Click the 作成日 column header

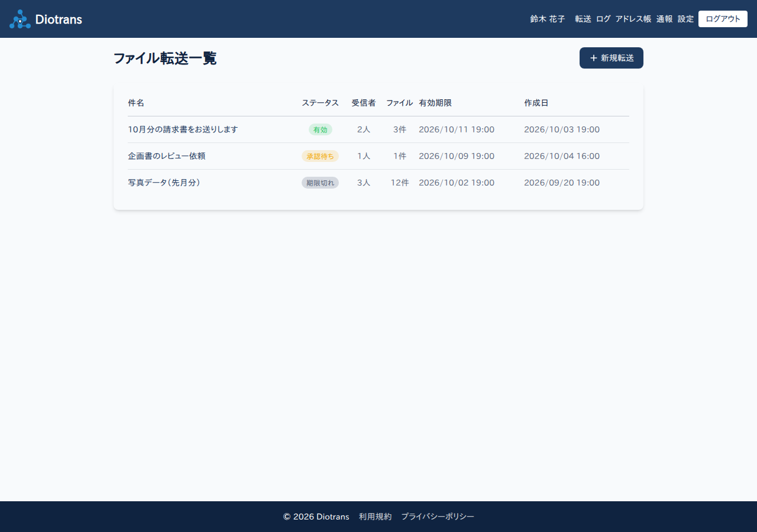(x=536, y=103)
